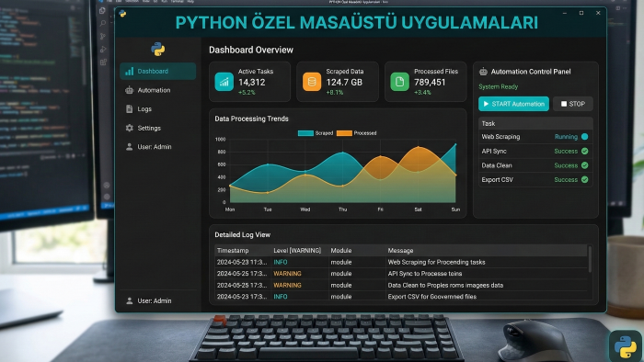Click the Python logo at screen bottom corner
644x362 pixels.
pos(626,346)
